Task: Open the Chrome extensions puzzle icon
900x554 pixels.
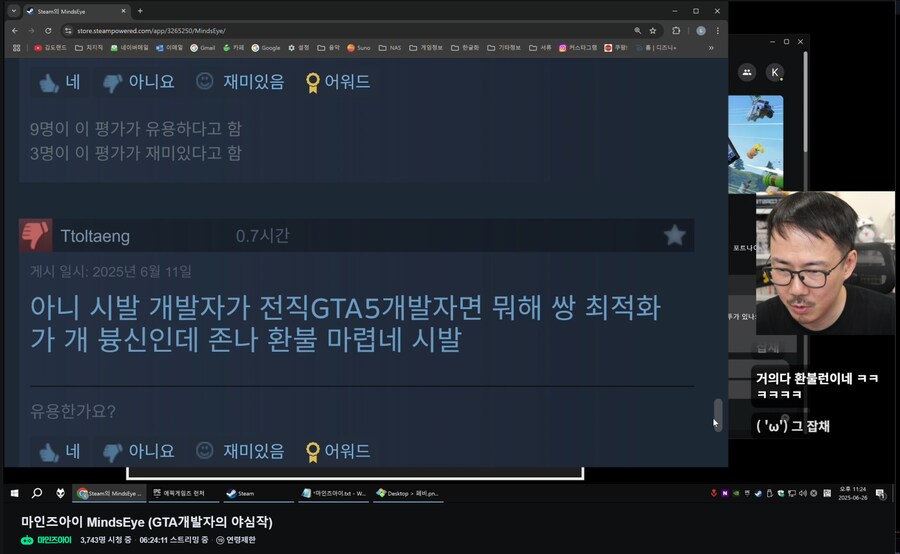Action: coord(676,31)
